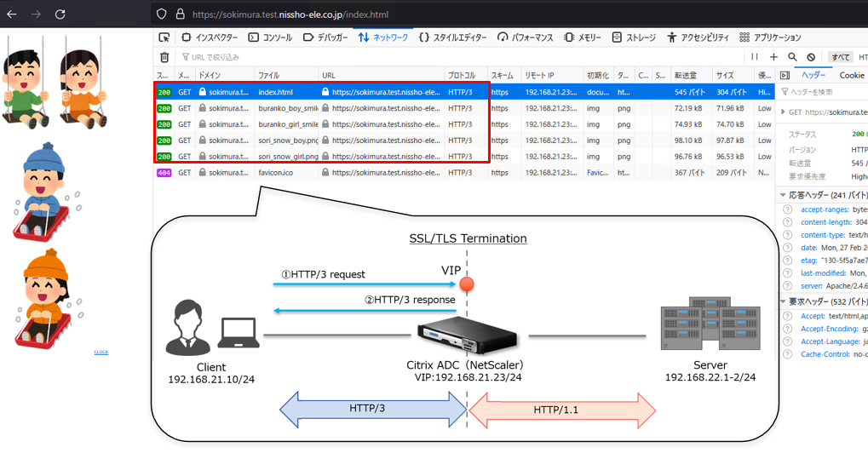Select the 'すべて' filter button
Viewport: 868px width, 453px height.
pos(840,57)
